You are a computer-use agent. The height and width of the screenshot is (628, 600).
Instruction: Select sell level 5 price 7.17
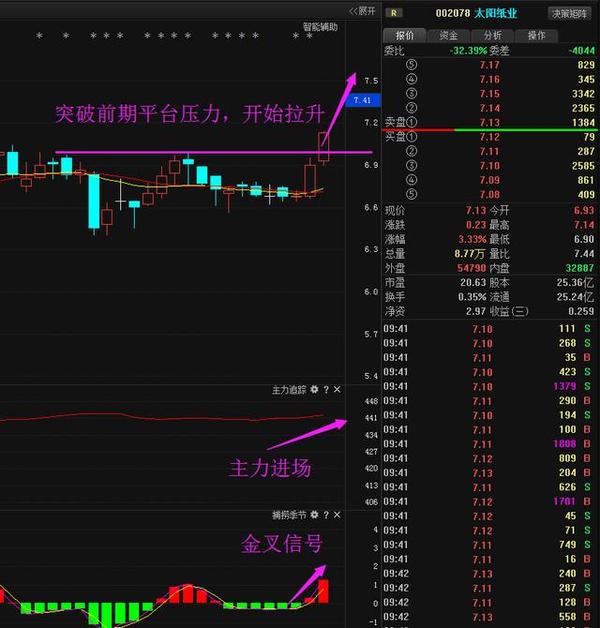[489, 64]
